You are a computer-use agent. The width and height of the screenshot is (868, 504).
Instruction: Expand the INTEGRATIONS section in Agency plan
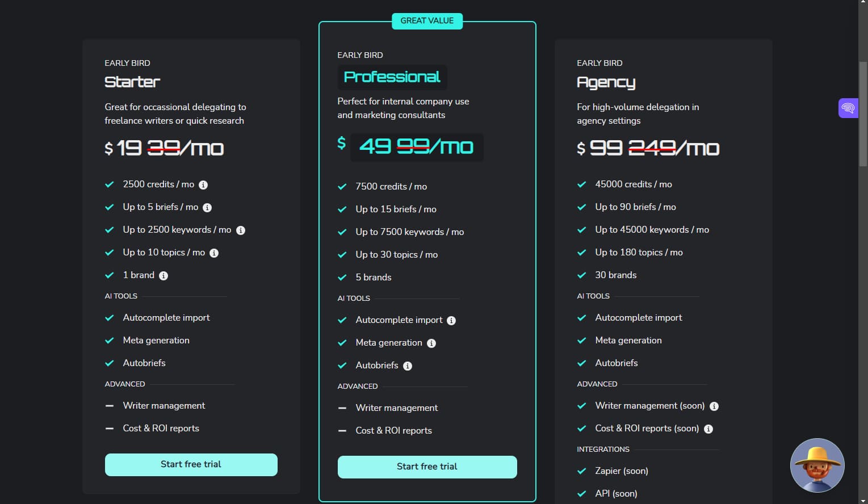click(603, 449)
